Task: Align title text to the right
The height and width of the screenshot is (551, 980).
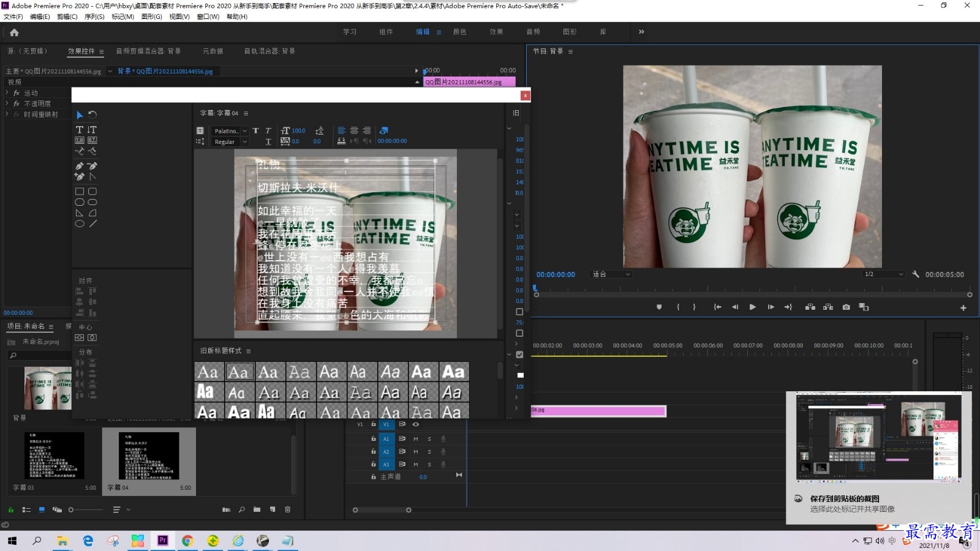Action: (x=366, y=130)
